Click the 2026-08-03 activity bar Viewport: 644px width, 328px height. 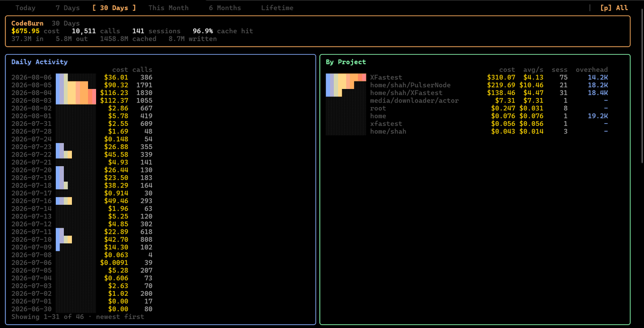[76, 101]
